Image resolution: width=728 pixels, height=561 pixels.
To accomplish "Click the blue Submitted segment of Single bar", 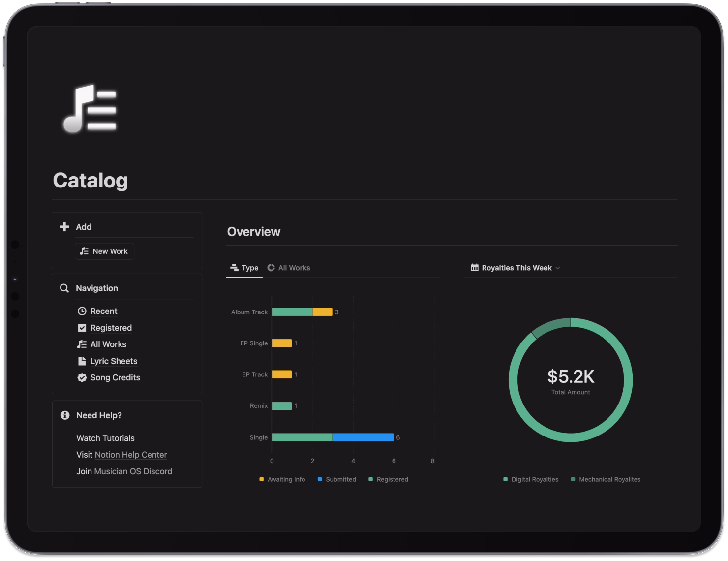I will point(363,437).
